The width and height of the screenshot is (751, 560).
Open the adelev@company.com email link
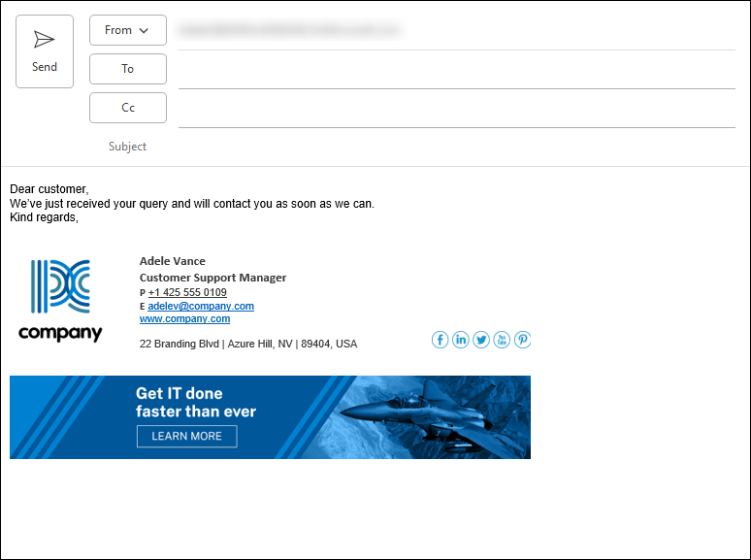pyautogui.click(x=201, y=306)
